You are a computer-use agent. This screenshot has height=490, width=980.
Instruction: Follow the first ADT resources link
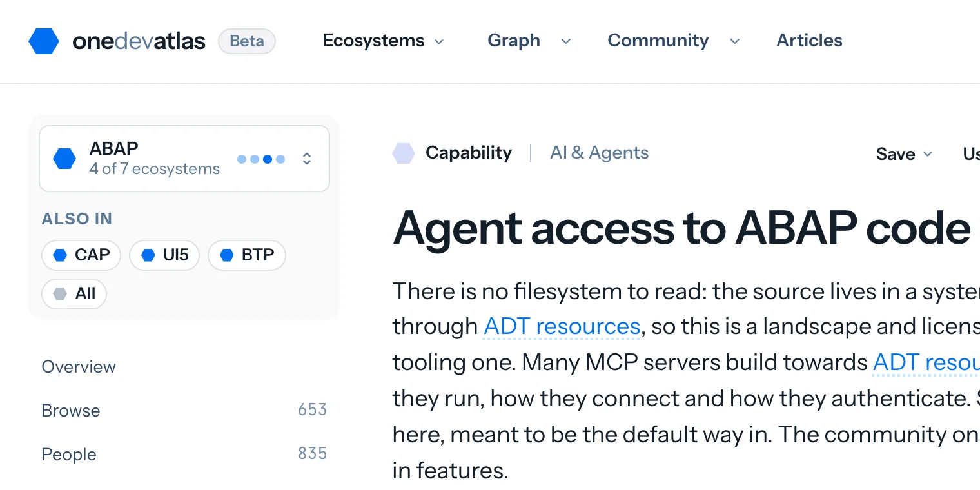[x=562, y=326]
